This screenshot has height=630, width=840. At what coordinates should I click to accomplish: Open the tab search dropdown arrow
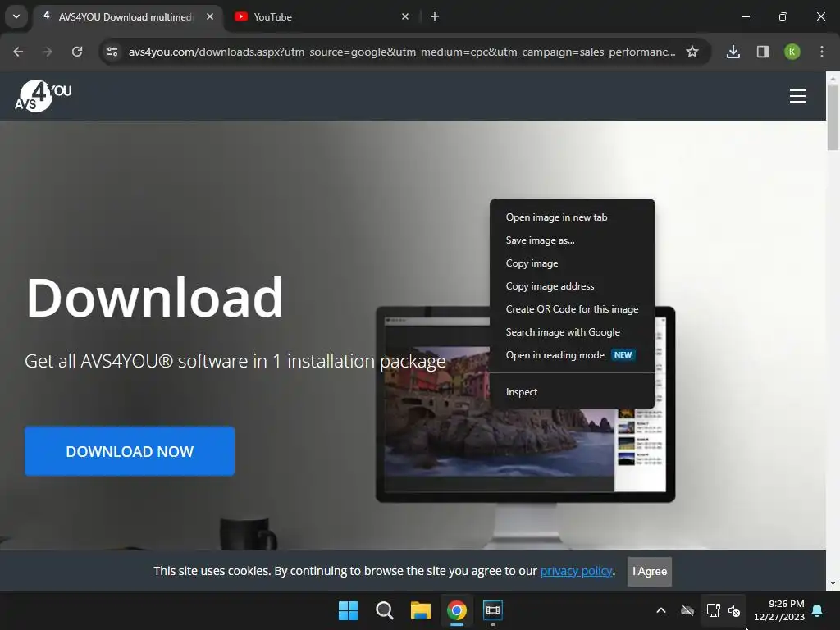[x=16, y=16]
